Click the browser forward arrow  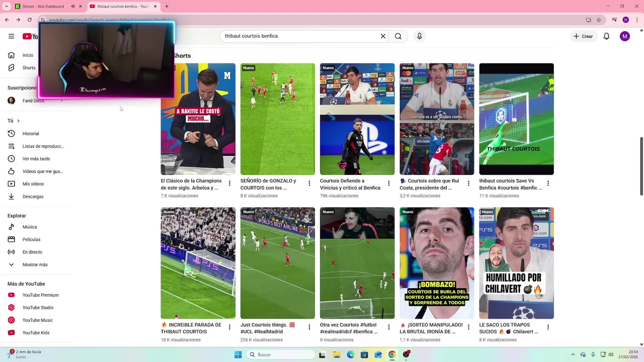click(x=18, y=20)
